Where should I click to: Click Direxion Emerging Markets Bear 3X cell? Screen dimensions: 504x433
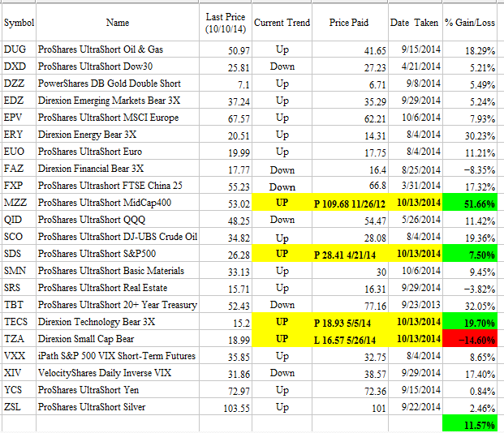pos(118,101)
